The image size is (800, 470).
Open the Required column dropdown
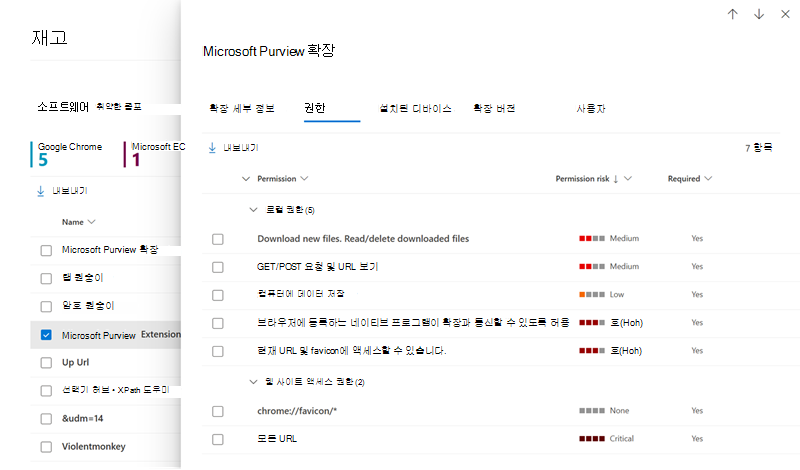pos(708,179)
